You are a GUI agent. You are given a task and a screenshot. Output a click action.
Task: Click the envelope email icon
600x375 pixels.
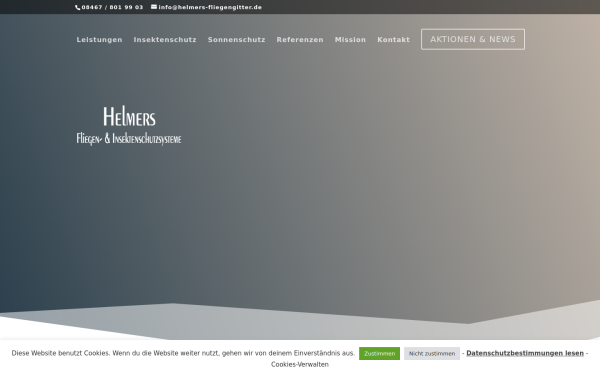[154, 7]
